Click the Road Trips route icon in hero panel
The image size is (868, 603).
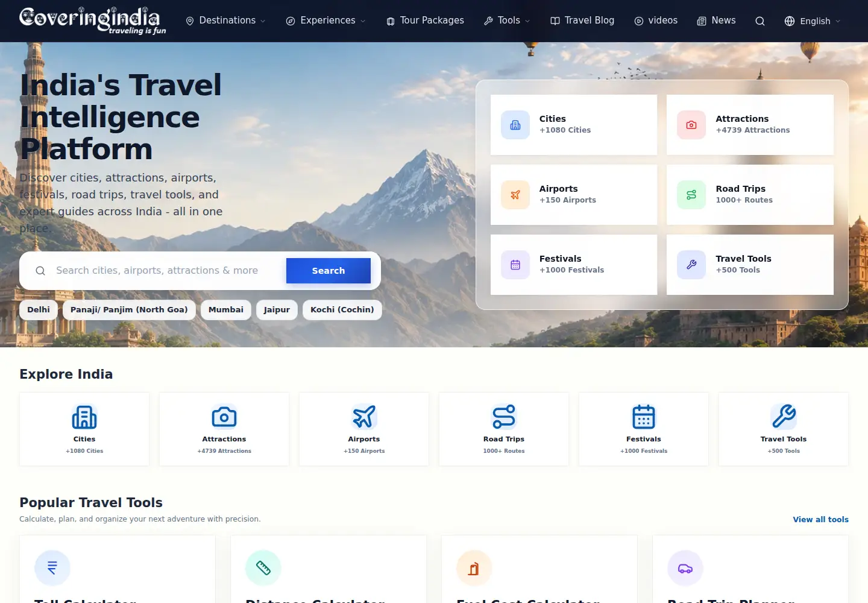691,195
